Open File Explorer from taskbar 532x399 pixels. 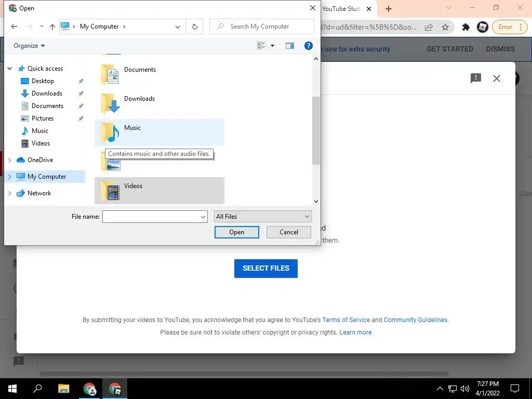(63, 389)
